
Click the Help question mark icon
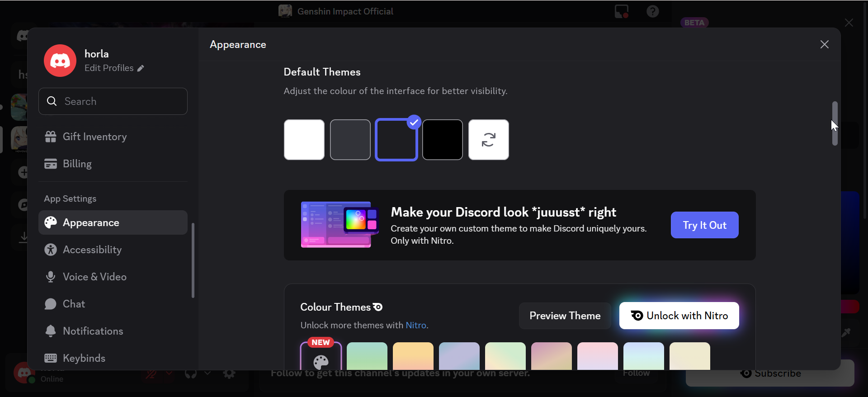tap(653, 11)
